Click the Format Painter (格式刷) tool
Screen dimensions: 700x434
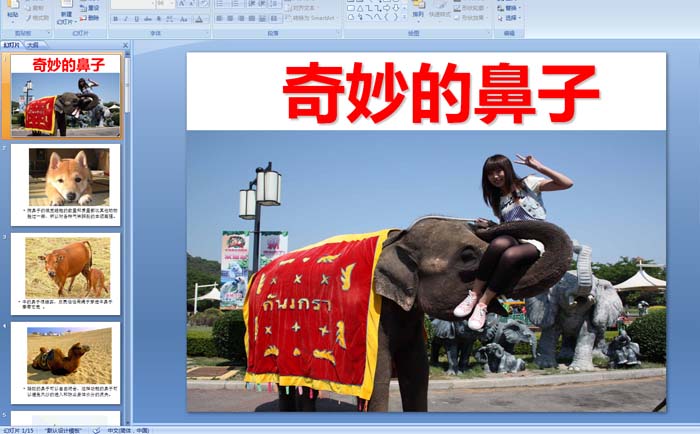click(x=38, y=18)
